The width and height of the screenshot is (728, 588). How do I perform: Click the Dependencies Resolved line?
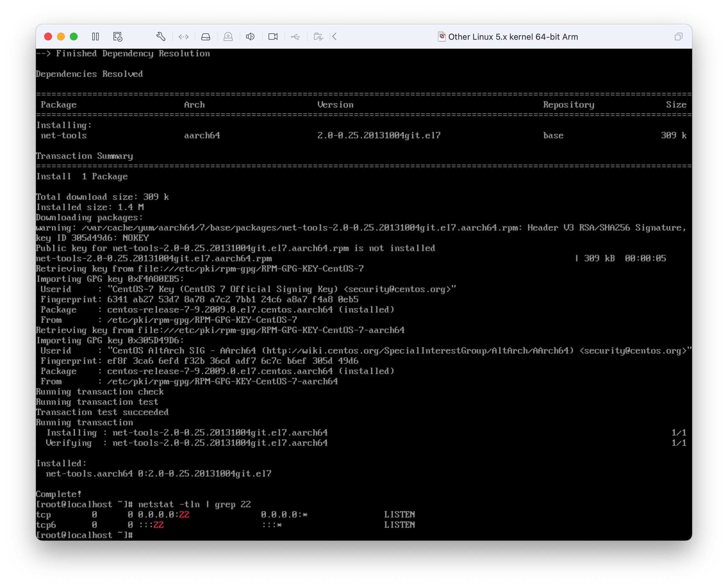click(89, 74)
